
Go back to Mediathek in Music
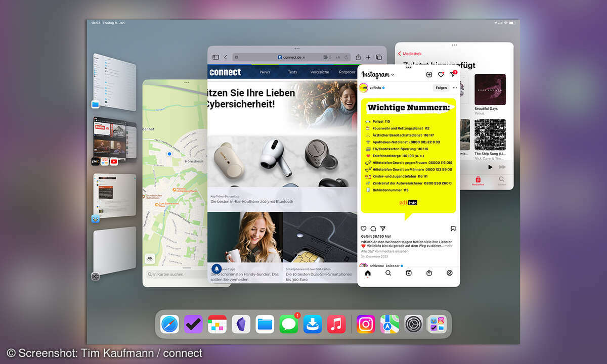click(x=410, y=54)
